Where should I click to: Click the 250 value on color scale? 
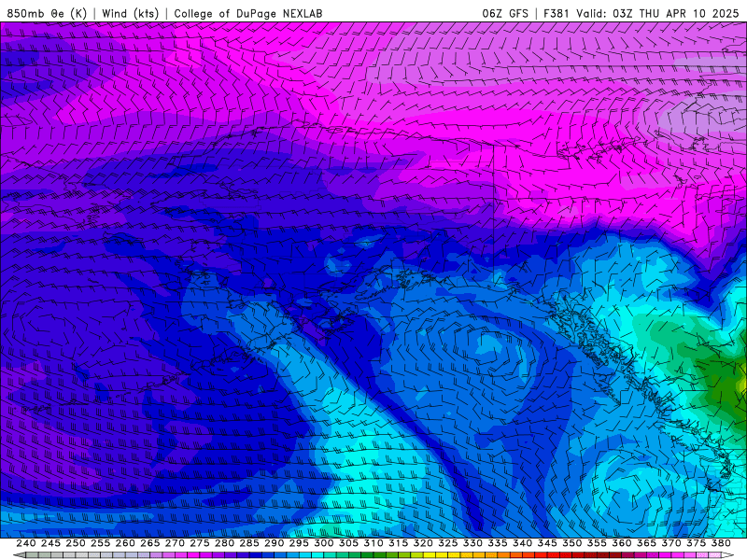pyautogui.click(x=76, y=543)
